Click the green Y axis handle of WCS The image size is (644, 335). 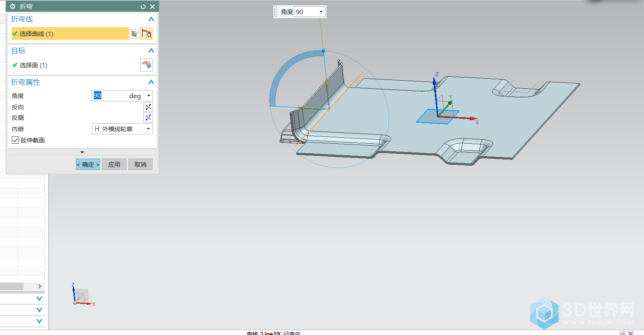(x=450, y=103)
